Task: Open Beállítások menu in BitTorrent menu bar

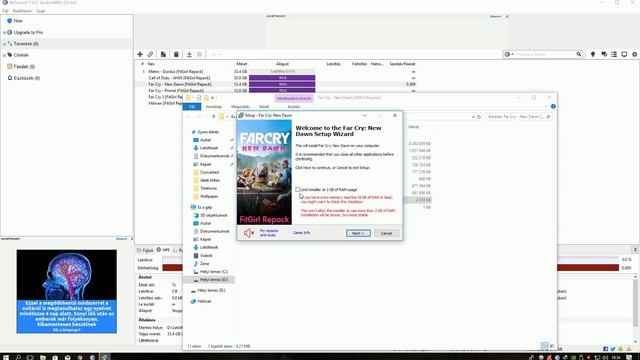Action: click(22, 11)
